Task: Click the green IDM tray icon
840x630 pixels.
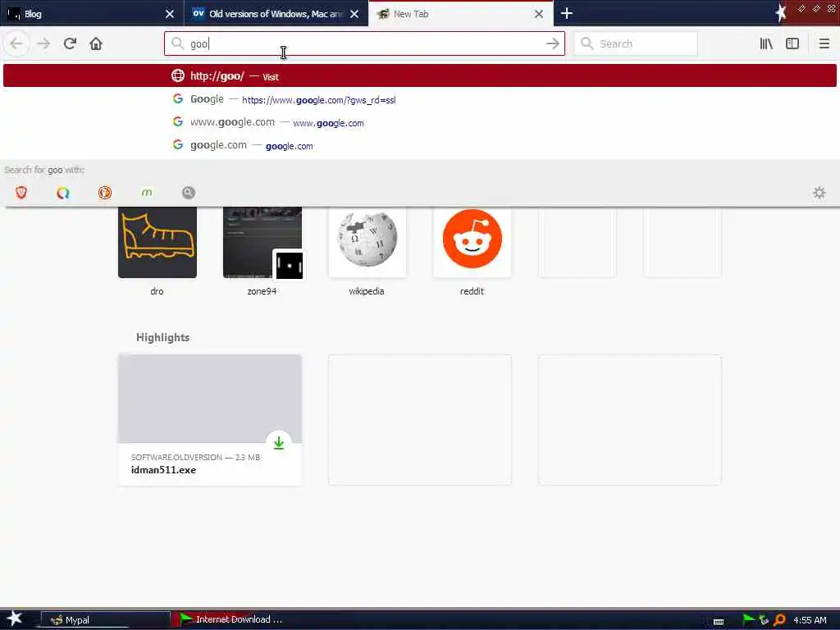Action: pos(748,620)
